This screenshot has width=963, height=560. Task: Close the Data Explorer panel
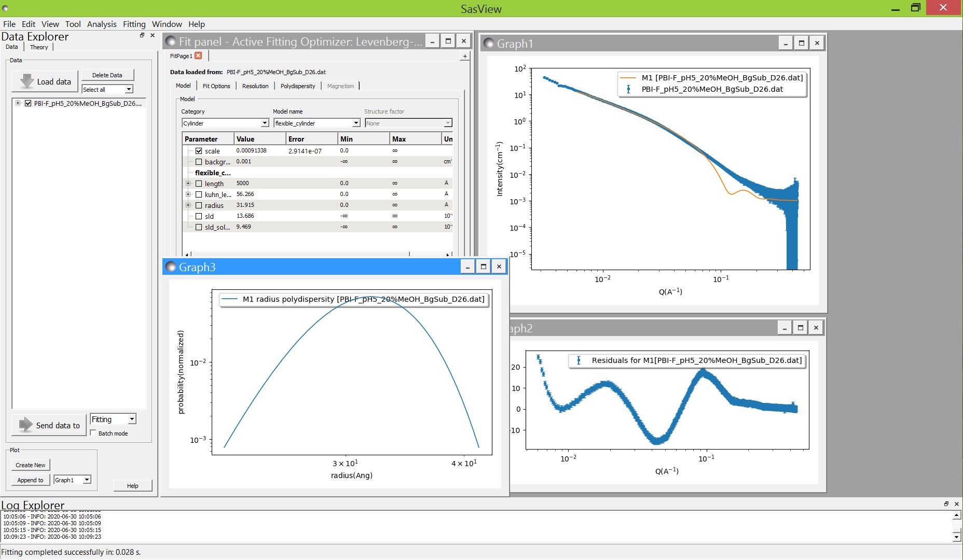153,35
